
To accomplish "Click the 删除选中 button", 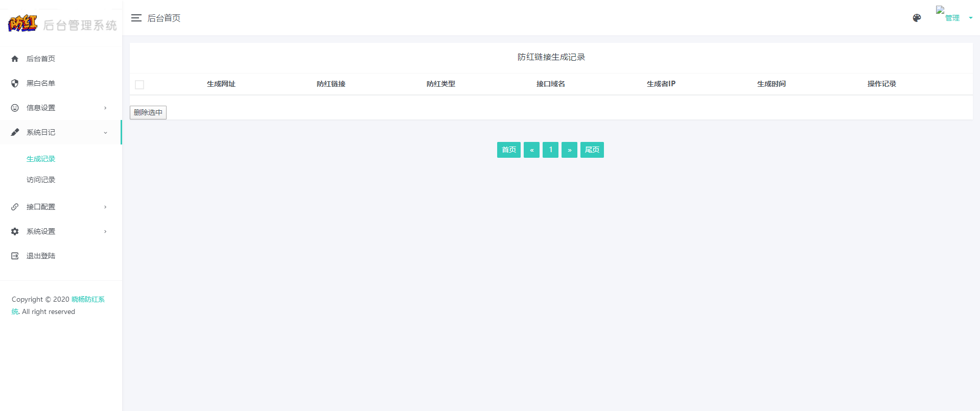I will coord(148,112).
